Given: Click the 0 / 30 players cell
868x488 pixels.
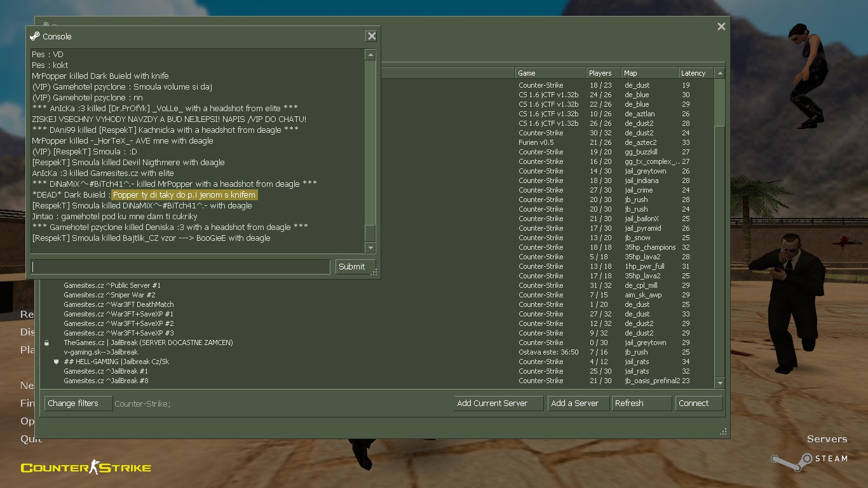Looking at the screenshot, I should [600, 343].
